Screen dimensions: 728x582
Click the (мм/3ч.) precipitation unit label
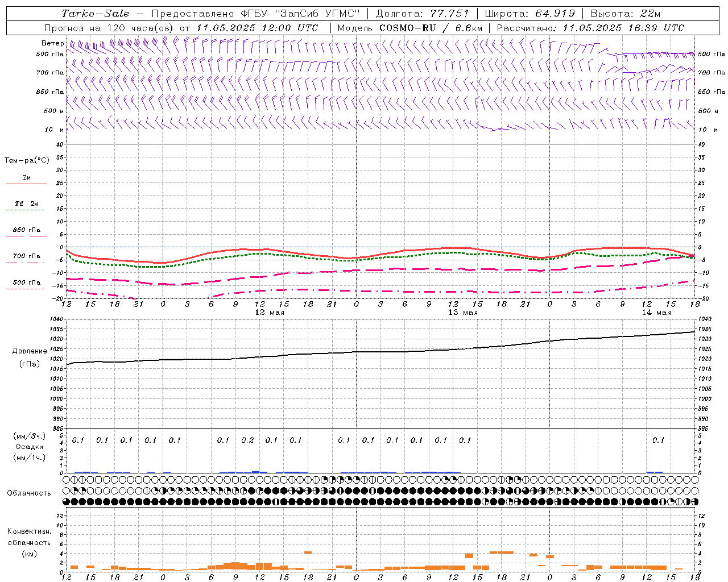[29, 436]
